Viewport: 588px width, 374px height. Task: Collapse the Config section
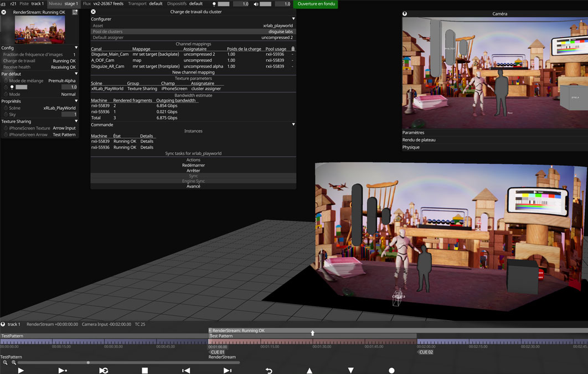click(76, 48)
